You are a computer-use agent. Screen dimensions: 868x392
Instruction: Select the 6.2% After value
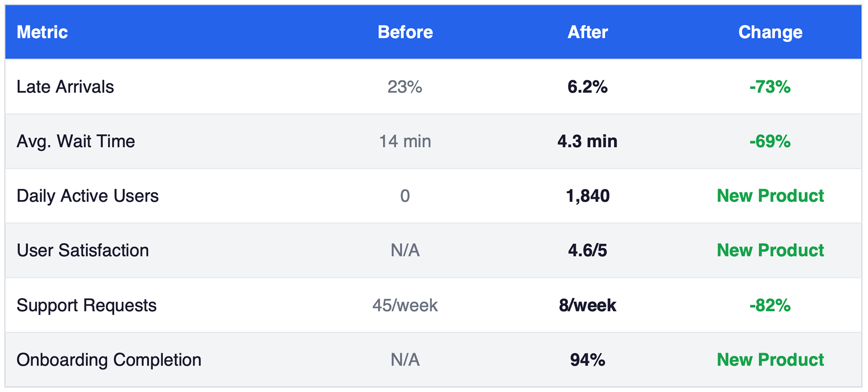pyautogui.click(x=587, y=87)
